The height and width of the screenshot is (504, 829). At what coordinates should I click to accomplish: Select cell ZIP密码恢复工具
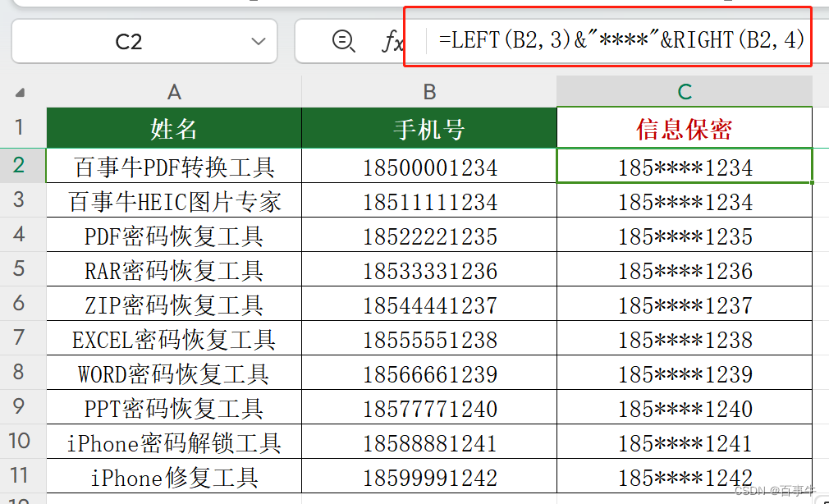pos(174,304)
